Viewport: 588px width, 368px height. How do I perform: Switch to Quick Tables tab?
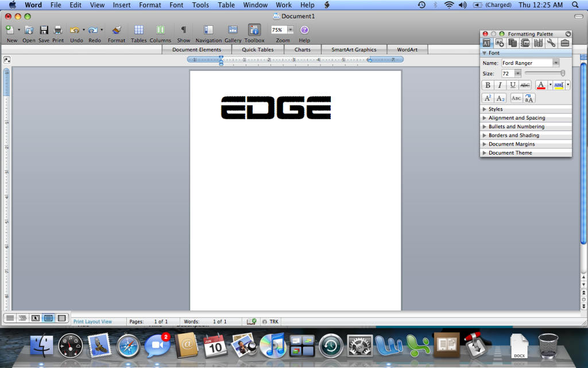point(258,49)
